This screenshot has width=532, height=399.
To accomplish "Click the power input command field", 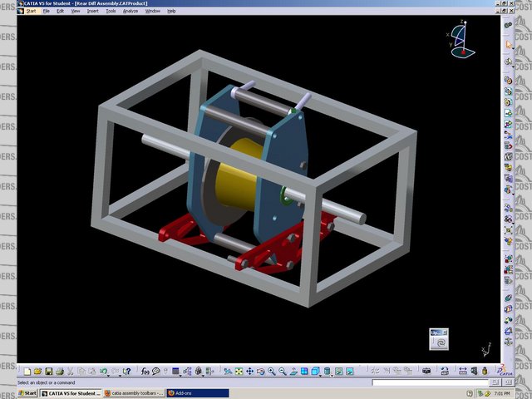I will pyautogui.click(x=430, y=382).
